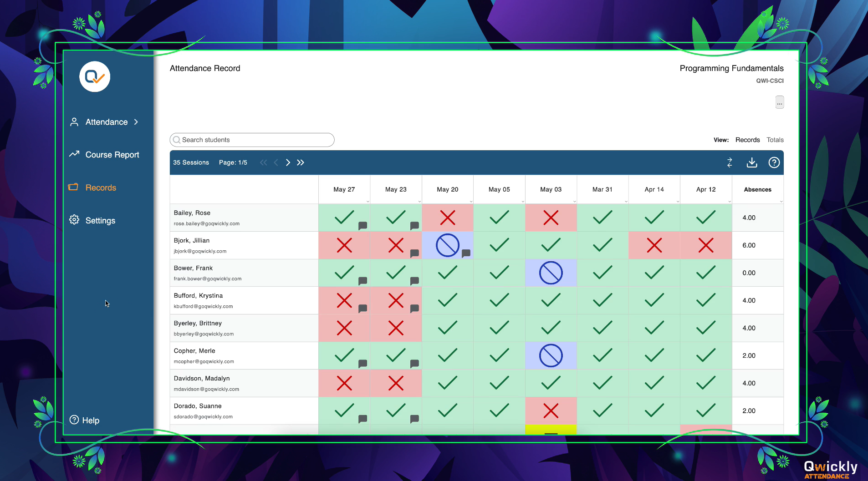Open the three-dots options menu under course title
This screenshot has height=481, width=868.
point(779,102)
